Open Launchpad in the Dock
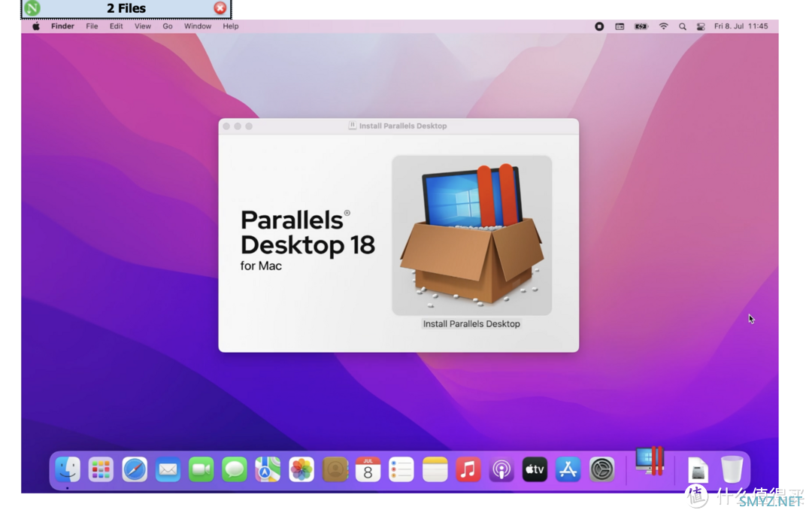Image resolution: width=812 pixels, height=516 pixels. (101, 470)
